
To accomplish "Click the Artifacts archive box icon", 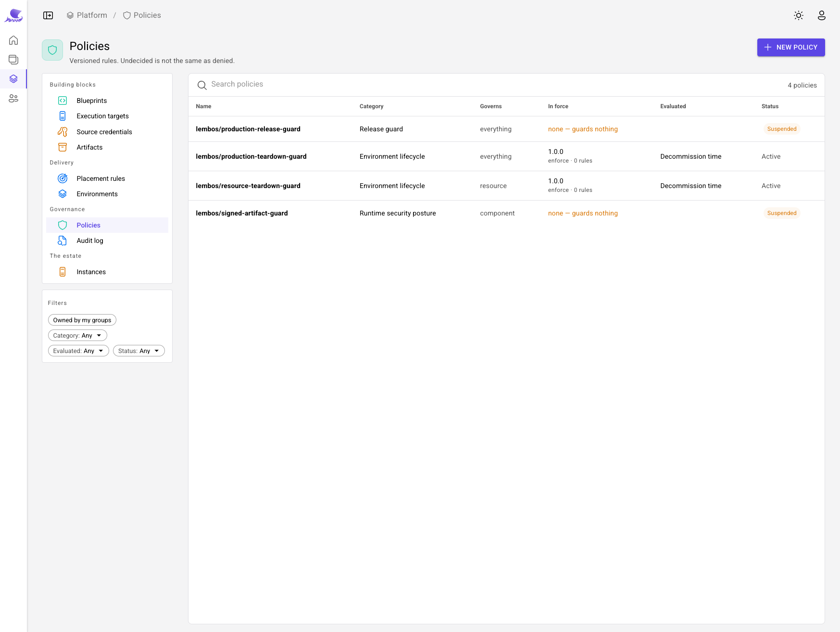I will [63, 147].
